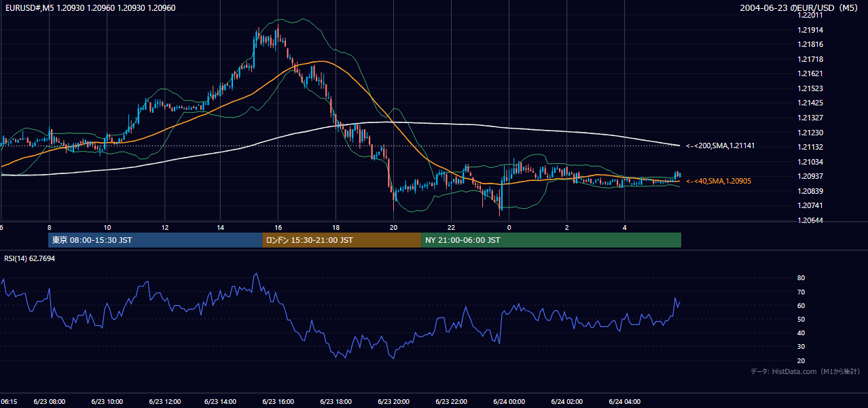Screen dimensions: 868x408
Task: Click price axis value 1.21523
Action: click(810, 88)
